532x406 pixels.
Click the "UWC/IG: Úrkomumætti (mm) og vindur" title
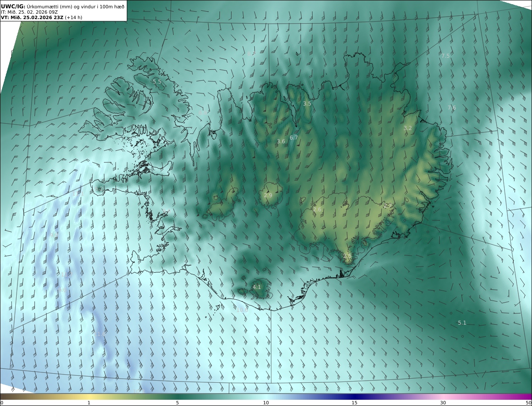tap(63, 6)
